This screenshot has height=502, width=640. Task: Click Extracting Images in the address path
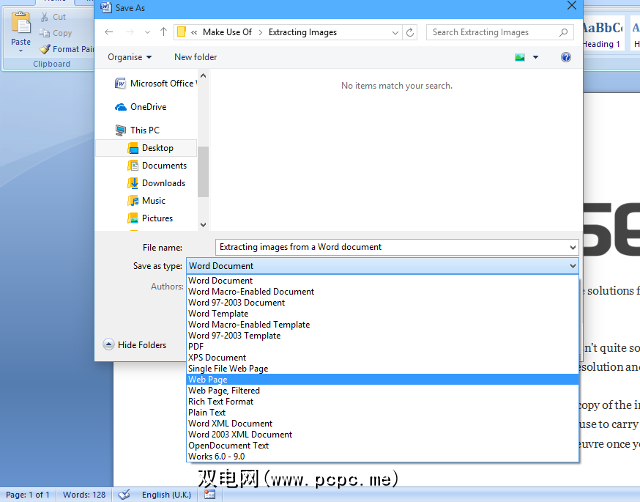point(302,32)
